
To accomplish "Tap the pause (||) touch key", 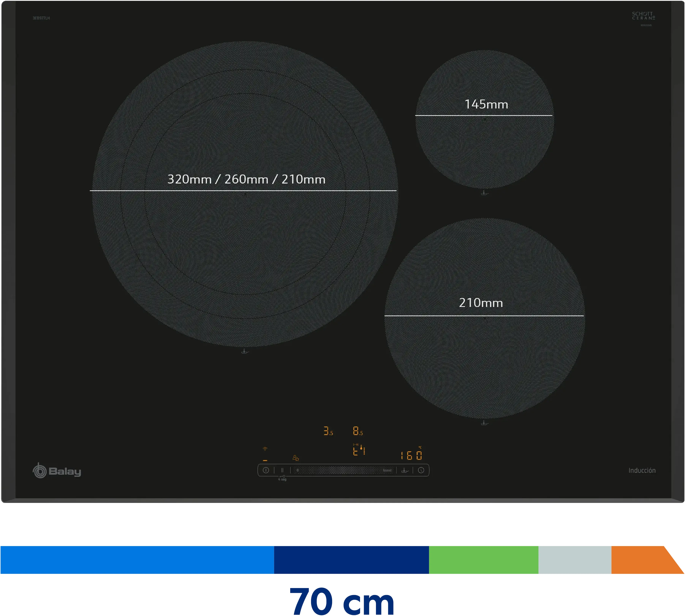I will [x=282, y=470].
